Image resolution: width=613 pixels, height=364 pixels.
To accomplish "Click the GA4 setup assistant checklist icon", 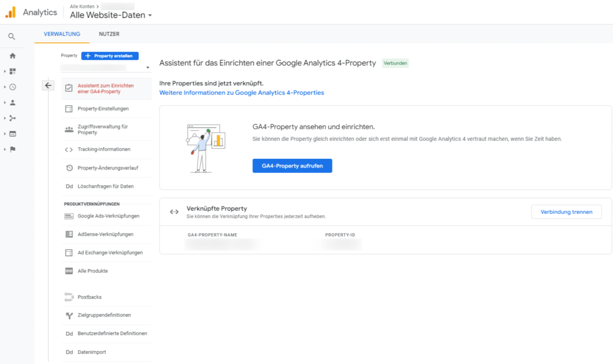I will (69, 88).
